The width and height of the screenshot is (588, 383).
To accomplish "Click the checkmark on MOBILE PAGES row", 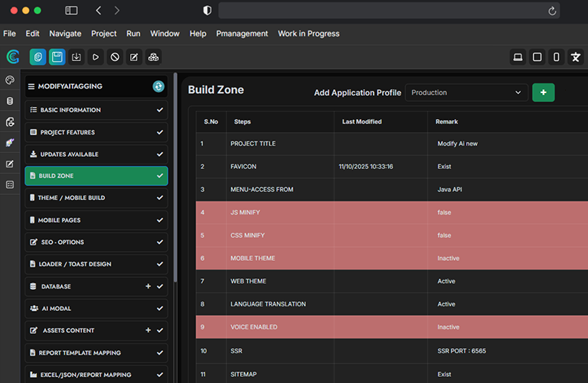I will 160,220.
